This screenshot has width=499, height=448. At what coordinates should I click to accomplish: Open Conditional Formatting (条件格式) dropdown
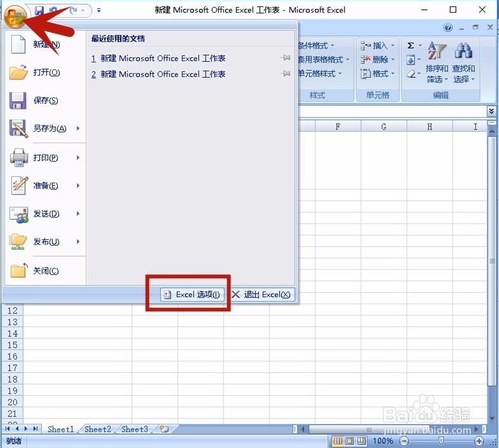[316, 46]
